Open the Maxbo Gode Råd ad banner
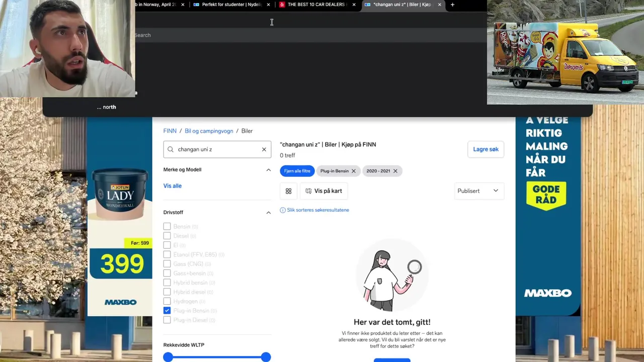644x362 pixels. (x=548, y=216)
